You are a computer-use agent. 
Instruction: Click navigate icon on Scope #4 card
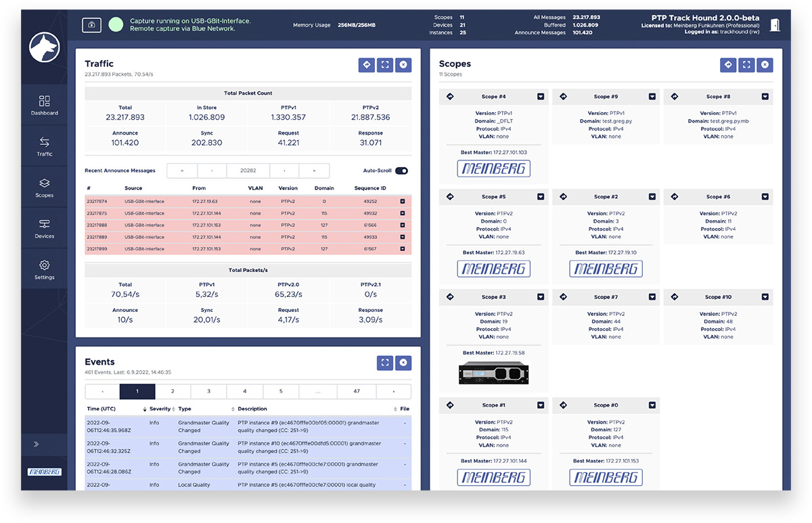pos(450,97)
